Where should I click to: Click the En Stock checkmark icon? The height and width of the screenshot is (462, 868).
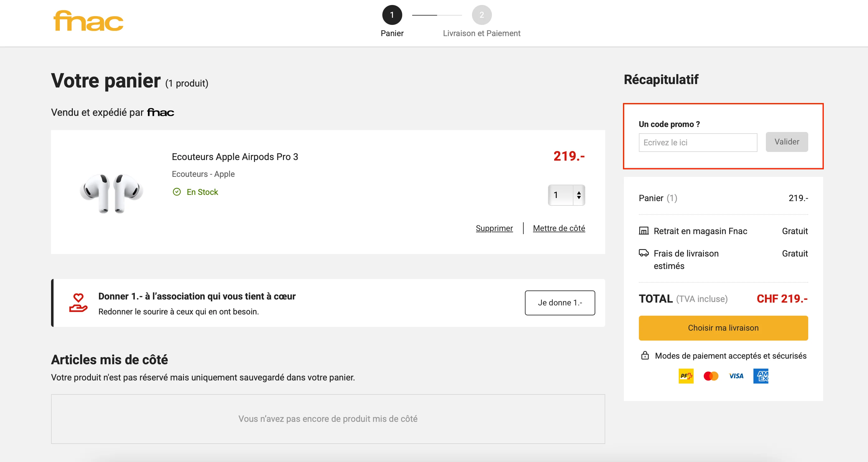tap(177, 192)
